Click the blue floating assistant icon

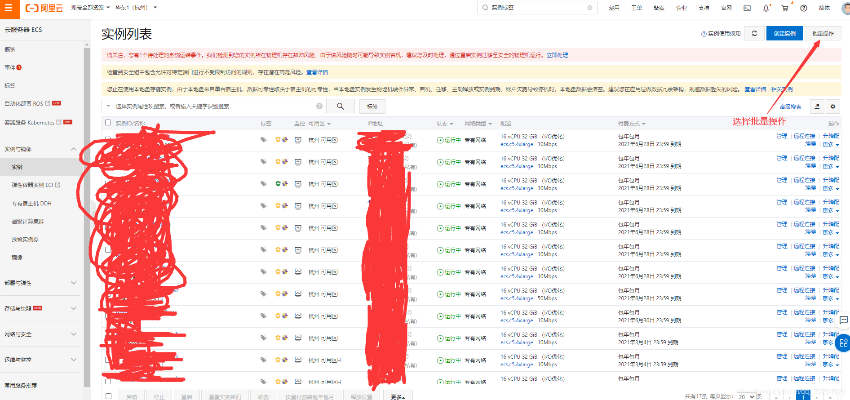pyautogui.click(x=843, y=343)
